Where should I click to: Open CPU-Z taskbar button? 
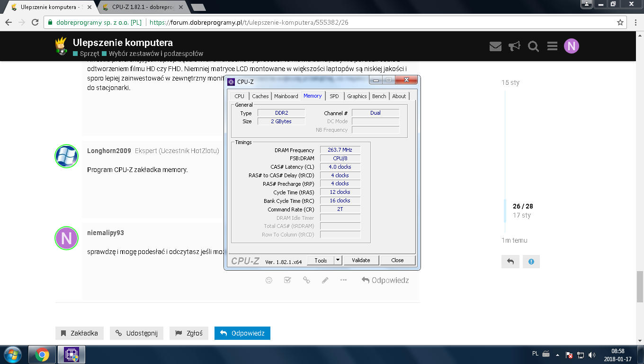click(72, 355)
